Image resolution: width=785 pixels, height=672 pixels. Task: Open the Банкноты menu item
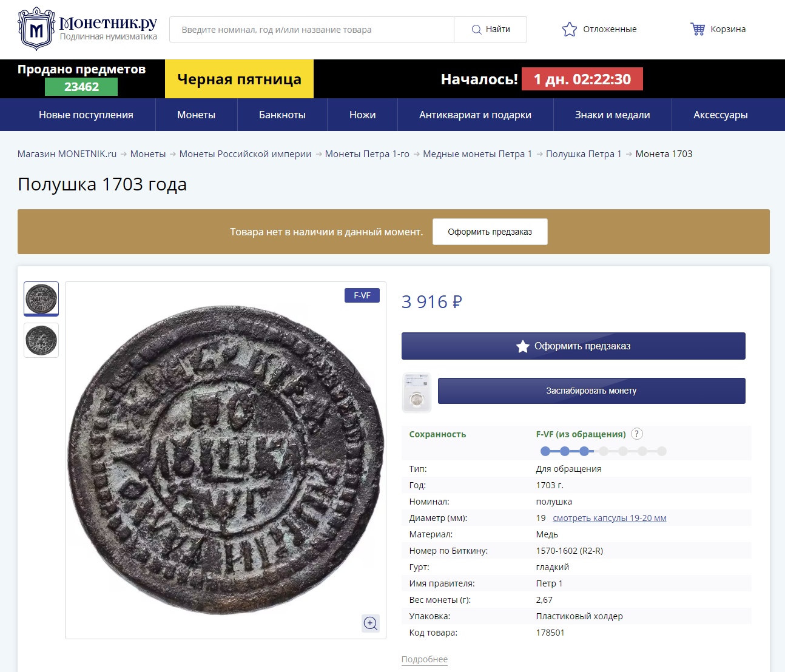[282, 115]
